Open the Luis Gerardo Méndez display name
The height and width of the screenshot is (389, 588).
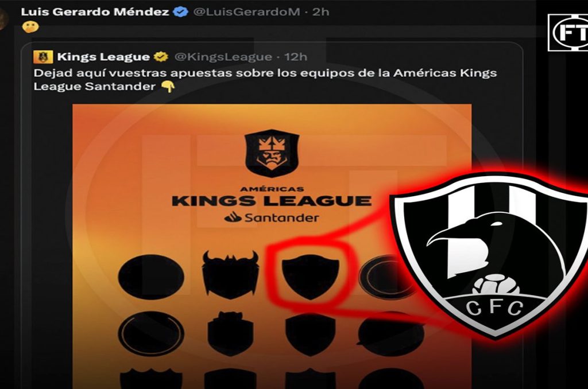tap(95, 12)
